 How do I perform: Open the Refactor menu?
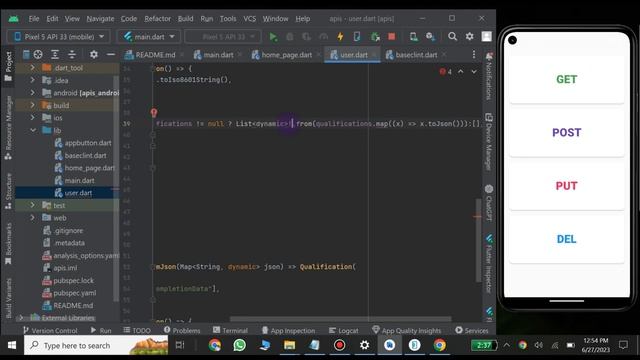(x=158, y=19)
